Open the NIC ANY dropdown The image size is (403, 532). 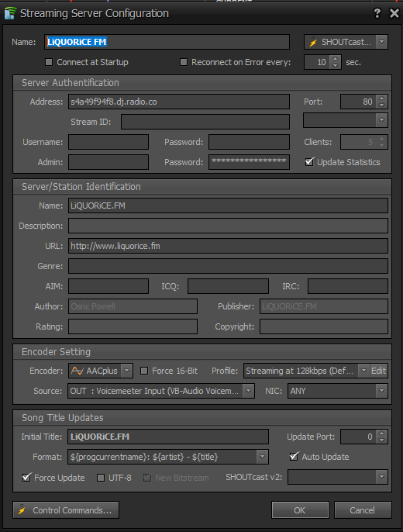coord(381,391)
